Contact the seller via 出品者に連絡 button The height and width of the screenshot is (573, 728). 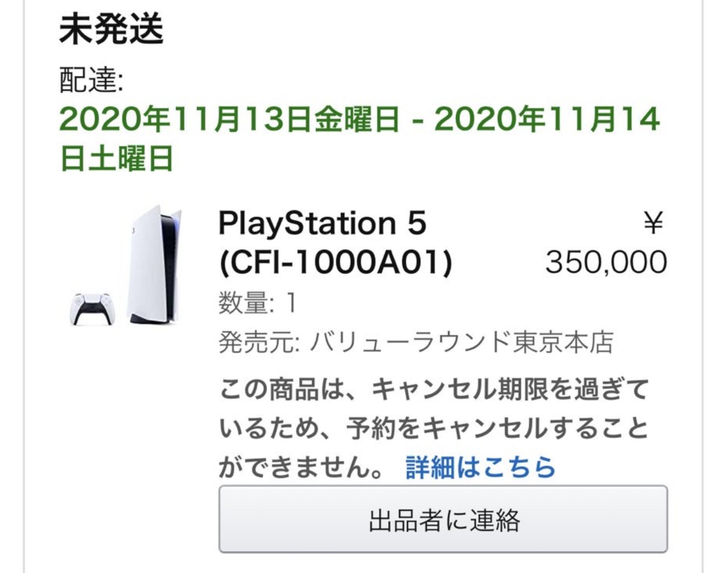(443, 519)
